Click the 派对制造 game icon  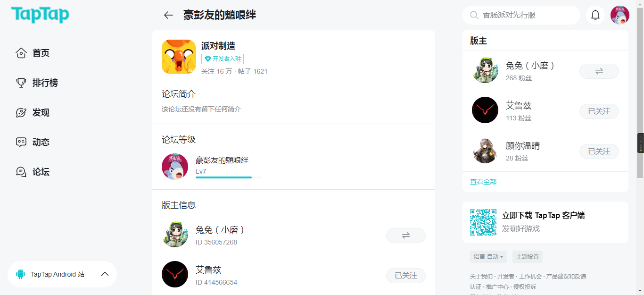coord(179,57)
